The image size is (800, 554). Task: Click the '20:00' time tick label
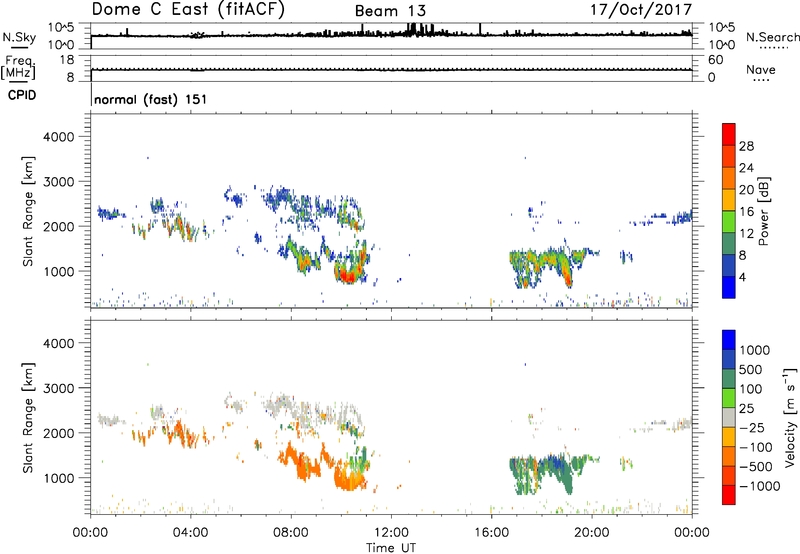(x=592, y=533)
